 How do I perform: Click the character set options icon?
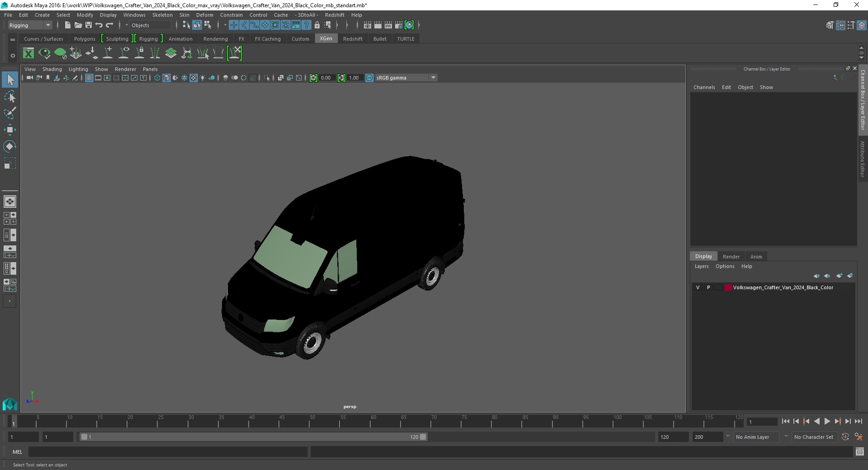859,437
